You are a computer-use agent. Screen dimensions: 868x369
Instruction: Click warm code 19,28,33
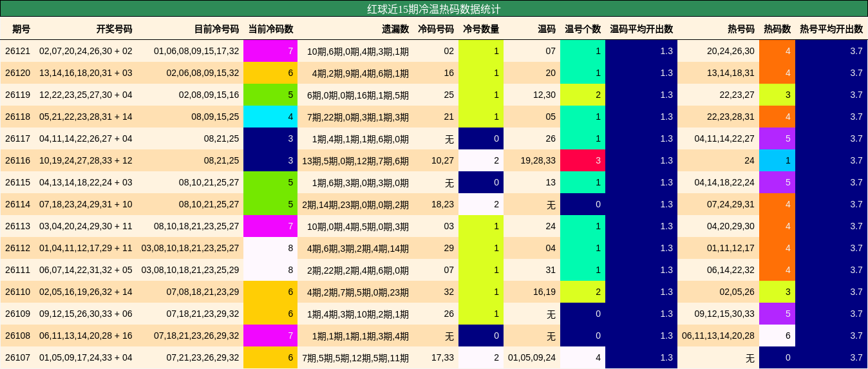[538, 160]
